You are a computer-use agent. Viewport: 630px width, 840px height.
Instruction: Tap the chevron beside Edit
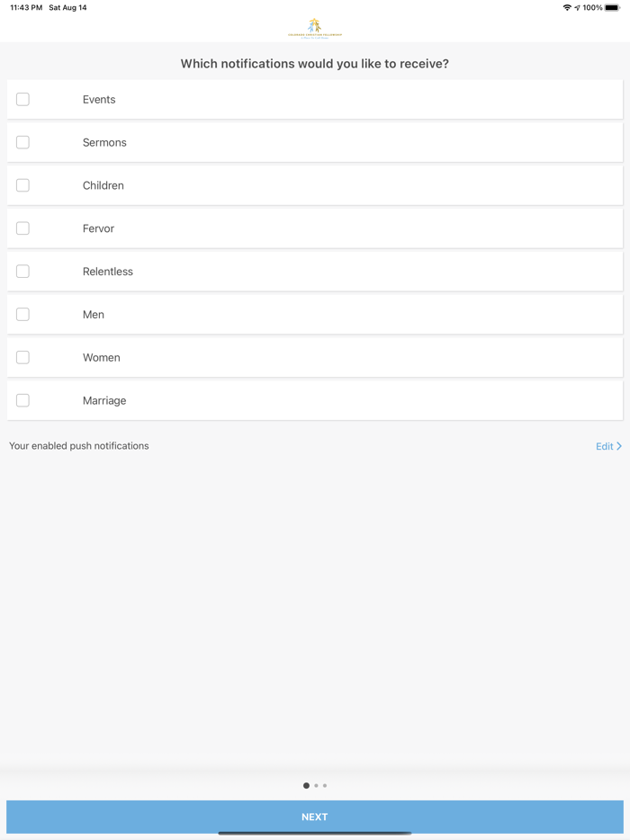[x=618, y=446]
